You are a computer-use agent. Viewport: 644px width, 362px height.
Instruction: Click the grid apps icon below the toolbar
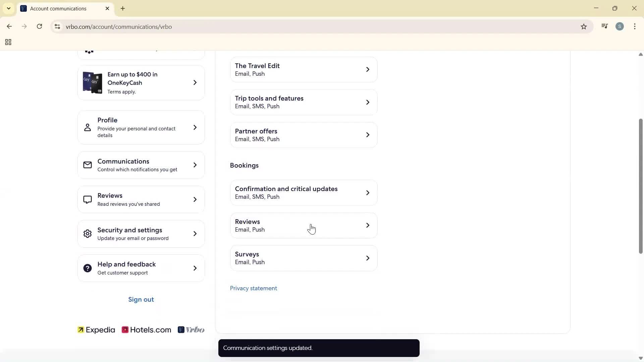8,42
